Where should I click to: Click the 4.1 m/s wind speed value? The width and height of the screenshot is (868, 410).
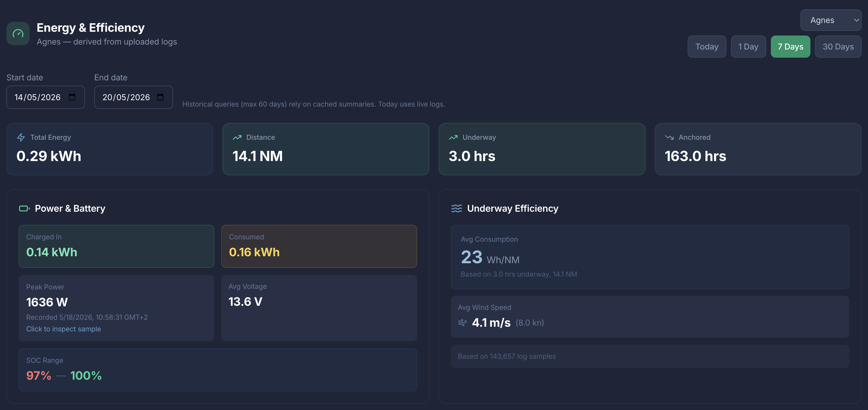point(491,323)
